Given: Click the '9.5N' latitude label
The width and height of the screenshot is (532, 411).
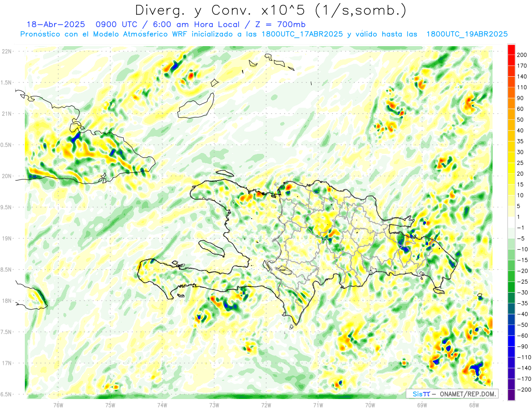Looking at the screenshot, I should point(7,207).
